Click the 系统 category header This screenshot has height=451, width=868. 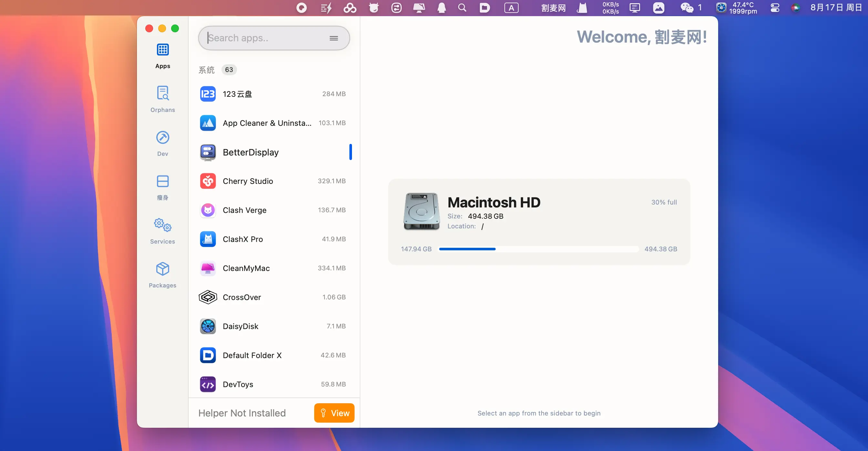tap(206, 70)
